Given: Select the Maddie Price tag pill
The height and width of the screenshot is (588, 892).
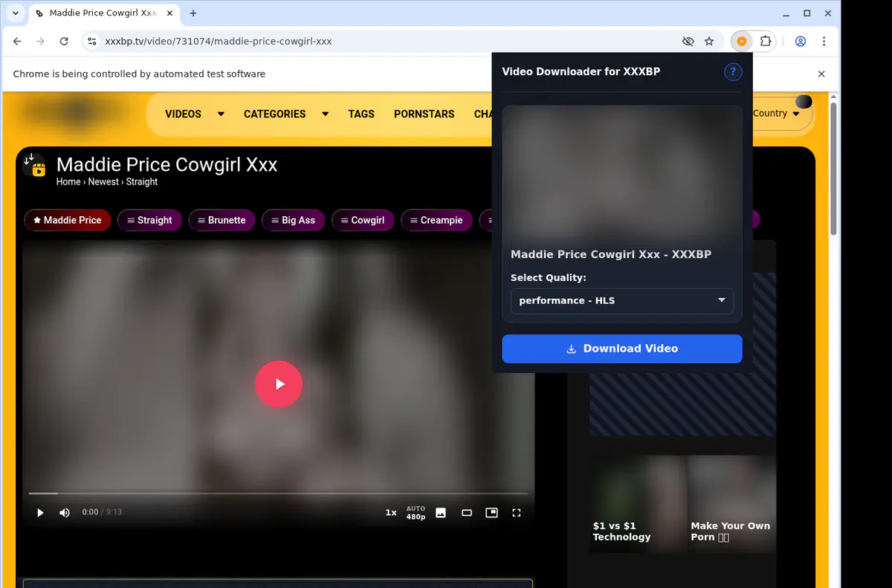Looking at the screenshot, I should click(x=68, y=220).
